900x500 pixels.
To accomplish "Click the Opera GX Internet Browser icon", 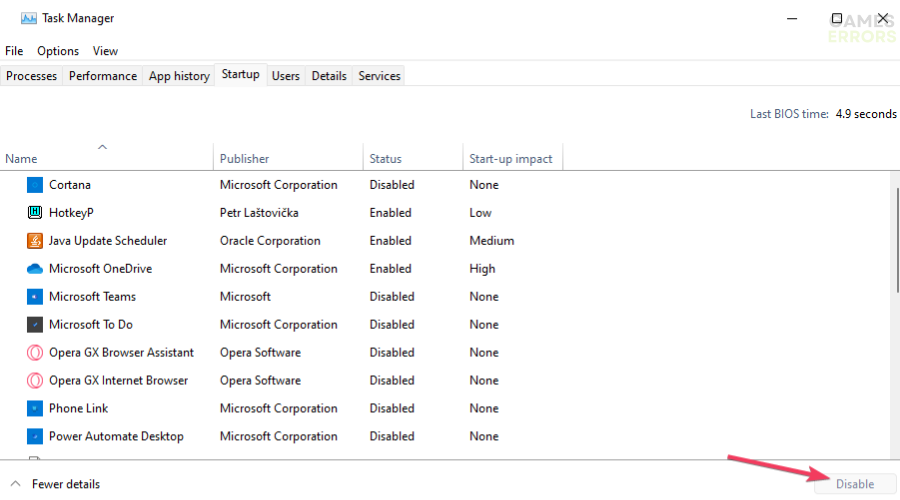I will point(35,381).
